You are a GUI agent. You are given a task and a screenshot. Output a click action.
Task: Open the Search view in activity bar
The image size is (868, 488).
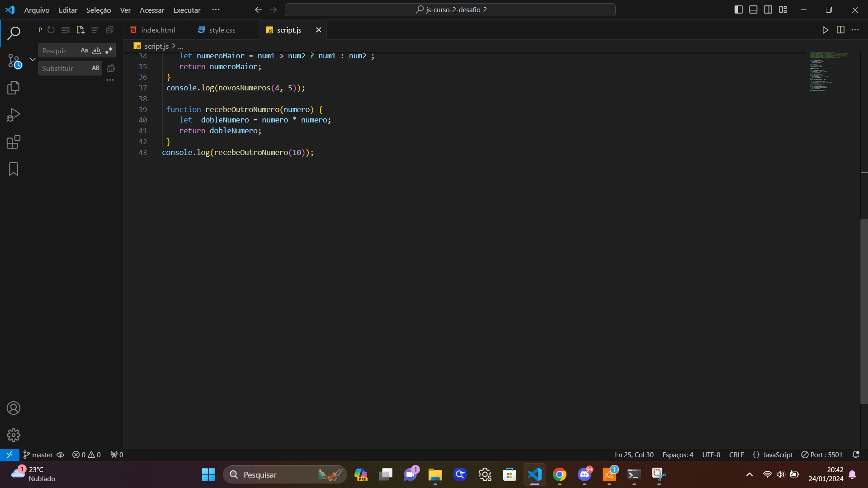14,33
